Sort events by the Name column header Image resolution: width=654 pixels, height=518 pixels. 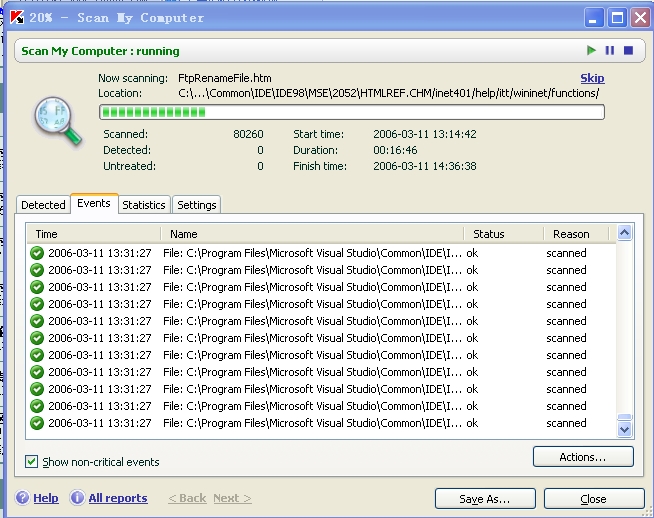point(312,234)
